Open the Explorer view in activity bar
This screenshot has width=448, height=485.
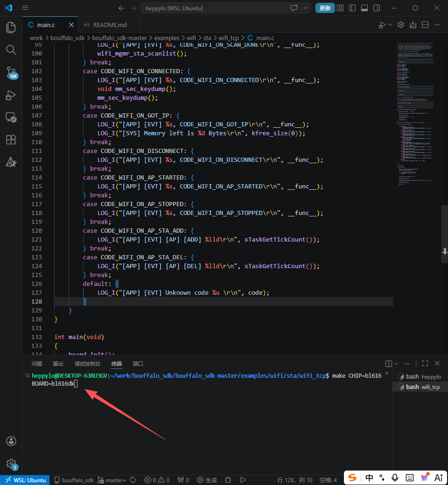(x=11, y=28)
